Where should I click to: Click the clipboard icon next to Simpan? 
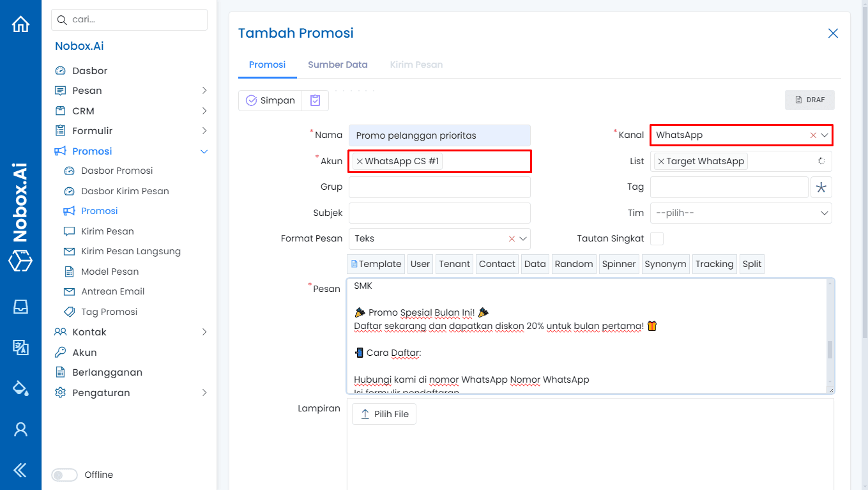tap(314, 100)
